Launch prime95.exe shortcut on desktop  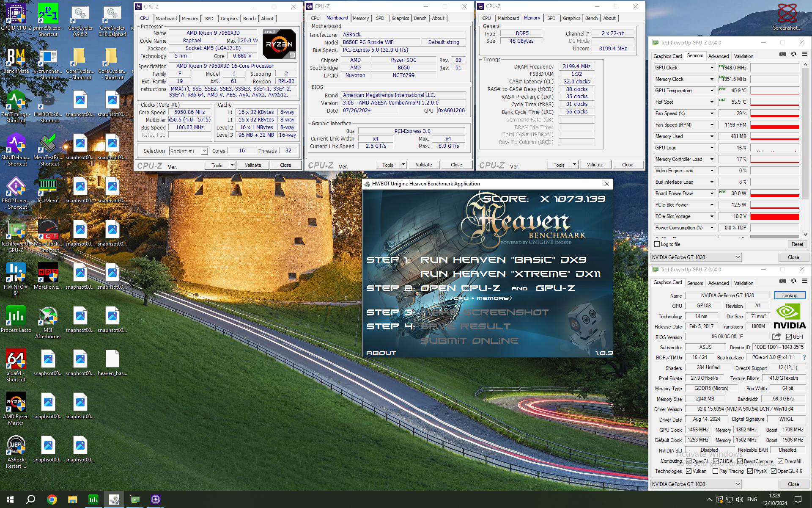48,19
